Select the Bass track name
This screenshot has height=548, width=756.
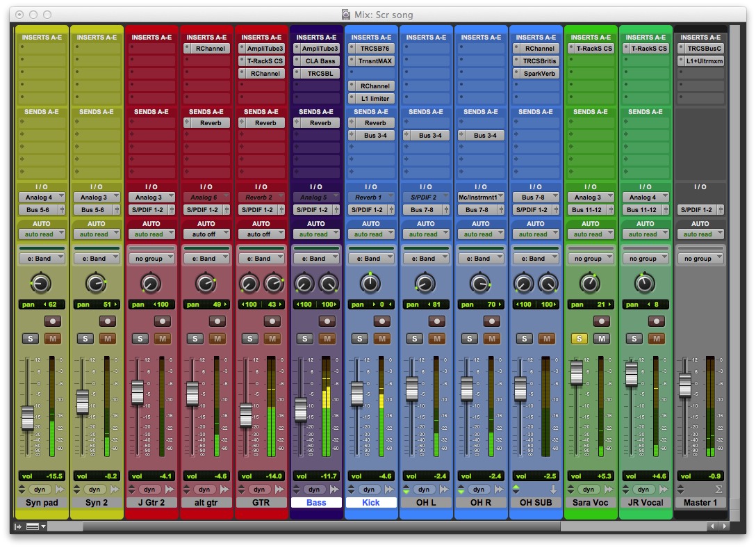[x=316, y=503]
